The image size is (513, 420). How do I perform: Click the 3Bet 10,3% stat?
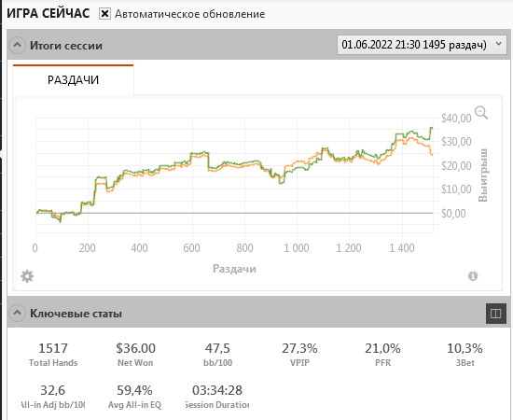pyautogui.click(x=464, y=354)
